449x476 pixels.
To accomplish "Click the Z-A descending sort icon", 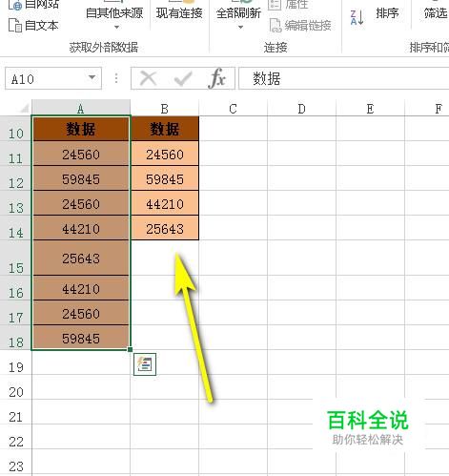I will [357, 17].
